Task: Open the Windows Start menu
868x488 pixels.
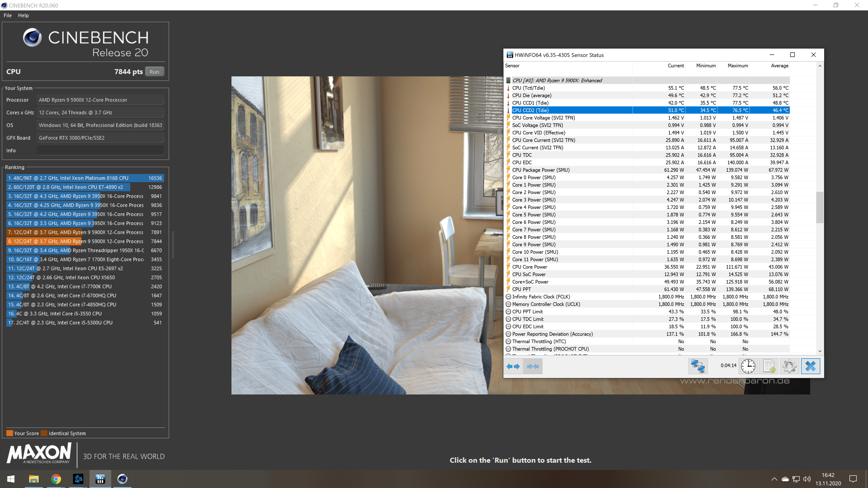Action: click(11, 479)
